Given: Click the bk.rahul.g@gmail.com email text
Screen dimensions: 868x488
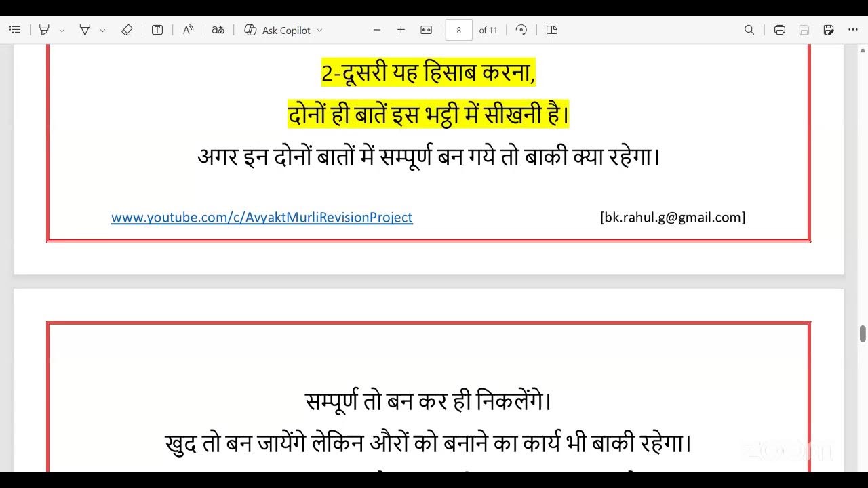Looking at the screenshot, I should click(x=673, y=218).
